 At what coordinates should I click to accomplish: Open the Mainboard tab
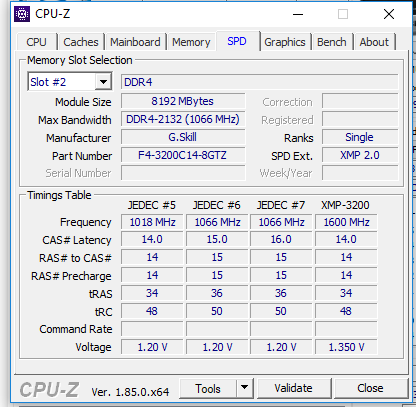[135, 42]
